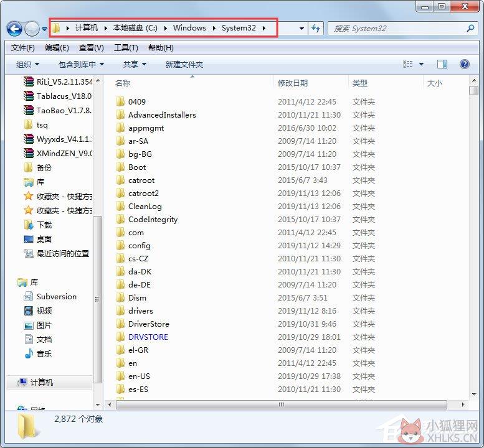Select the Tablacus_V18.0 archive in sidebar
The image size is (484, 448).
(x=58, y=96)
